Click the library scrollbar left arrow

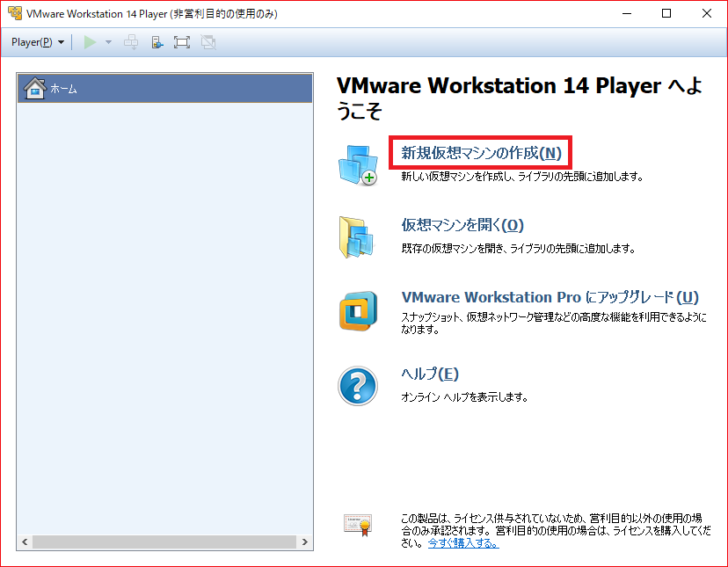tap(25, 542)
